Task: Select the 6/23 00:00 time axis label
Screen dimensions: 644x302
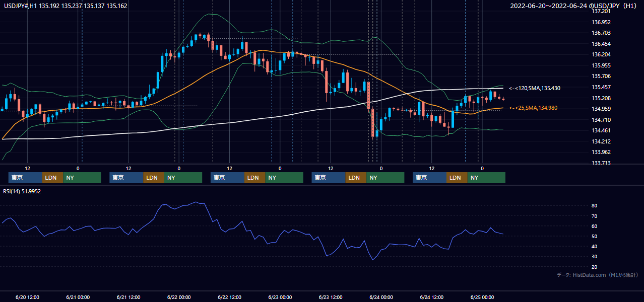Action: 280,297
